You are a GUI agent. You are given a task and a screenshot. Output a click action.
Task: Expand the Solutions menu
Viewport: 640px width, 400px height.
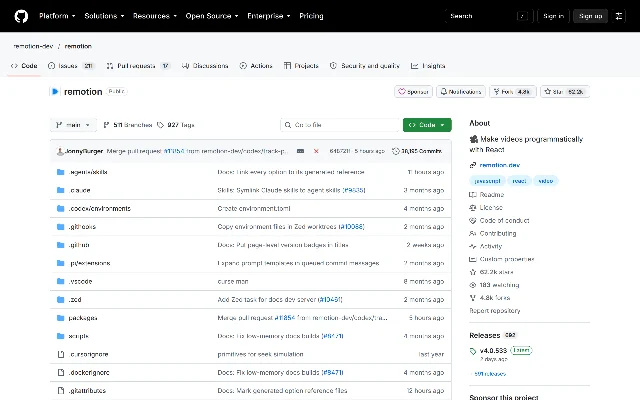coord(104,16)
